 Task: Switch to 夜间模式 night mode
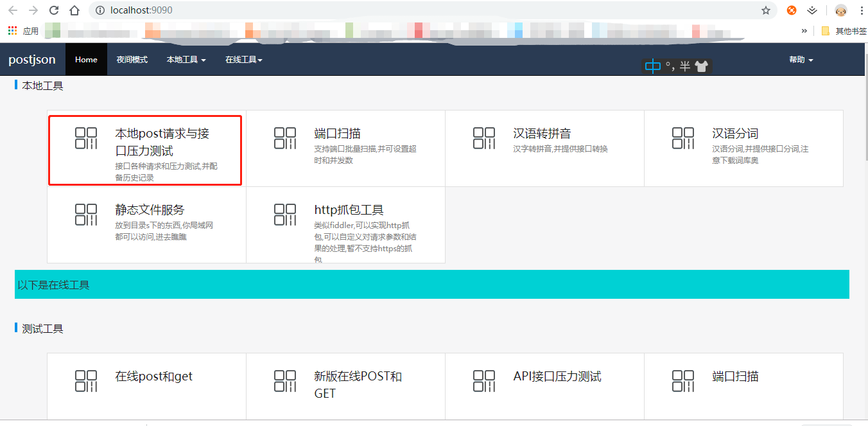pyautogui.click(x=132, y=60)
